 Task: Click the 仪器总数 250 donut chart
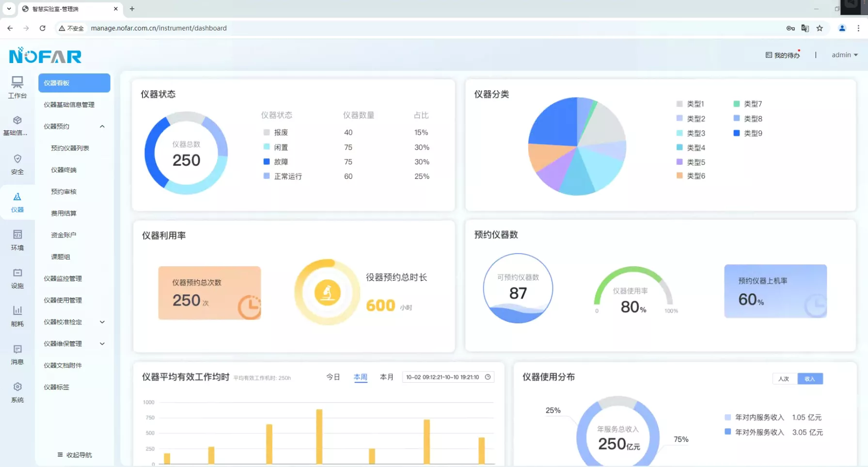point(186,153)
